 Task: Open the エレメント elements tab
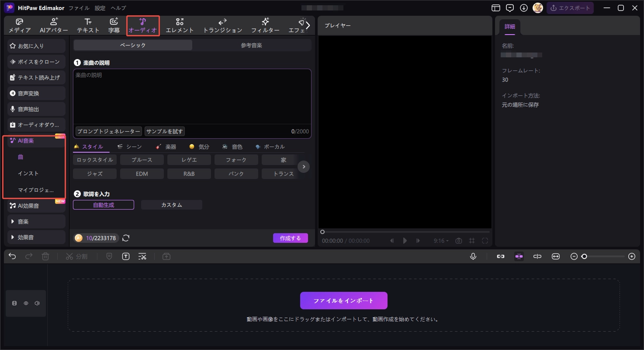pos(180,26)
